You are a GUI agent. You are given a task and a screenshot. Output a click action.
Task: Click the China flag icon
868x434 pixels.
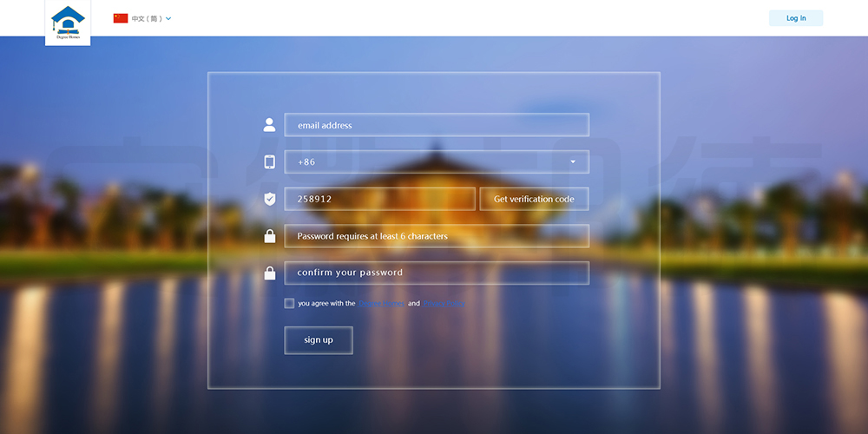[121, 18]
